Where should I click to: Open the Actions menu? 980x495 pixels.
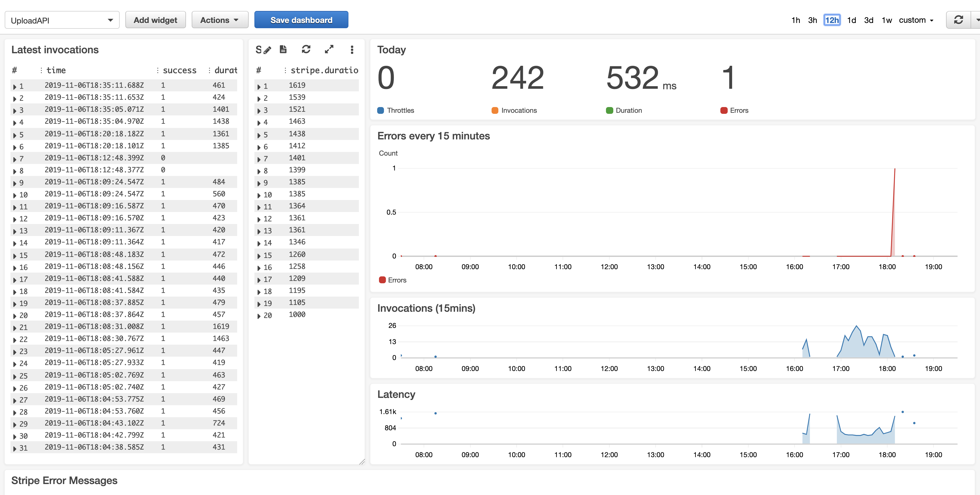(x=219, y=20)
